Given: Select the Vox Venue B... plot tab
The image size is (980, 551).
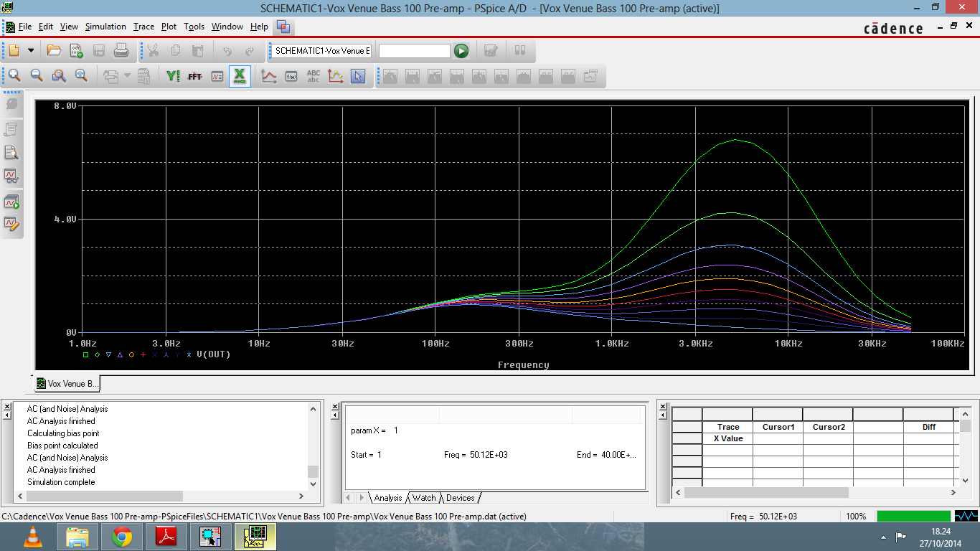Looking at the screenshot, I should click(67, 384).
